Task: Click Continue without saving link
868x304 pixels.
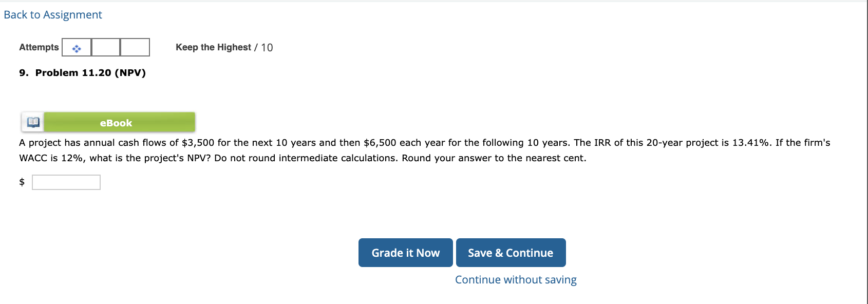Action: pos(515,279)
